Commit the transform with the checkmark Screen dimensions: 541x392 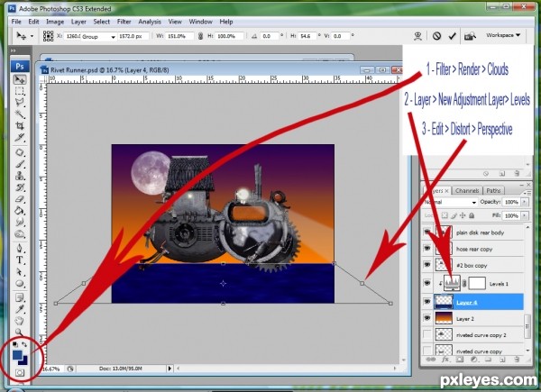[x=452, y=36]
